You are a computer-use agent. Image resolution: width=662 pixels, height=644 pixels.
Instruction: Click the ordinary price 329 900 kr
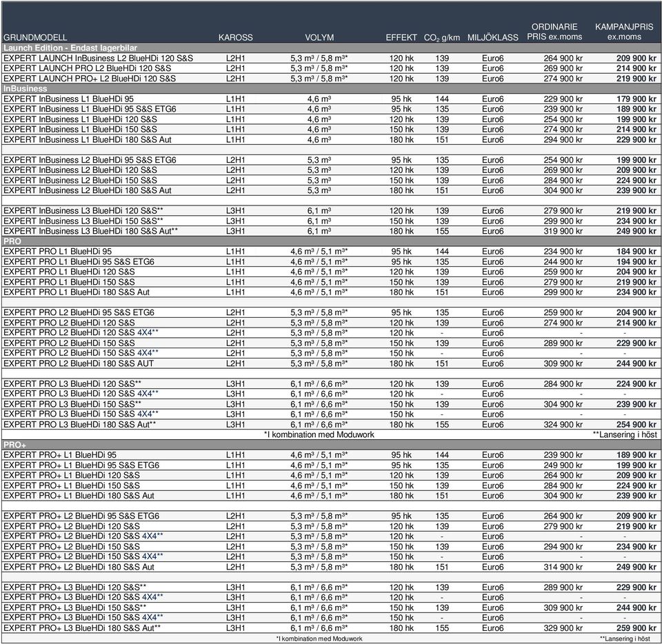tap(563, 628)
